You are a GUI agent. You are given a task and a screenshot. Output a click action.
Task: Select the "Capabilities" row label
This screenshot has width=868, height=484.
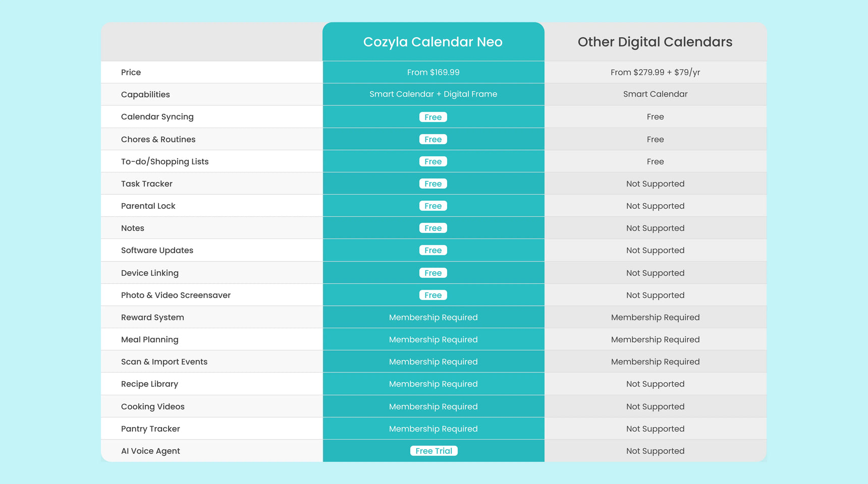145,94
